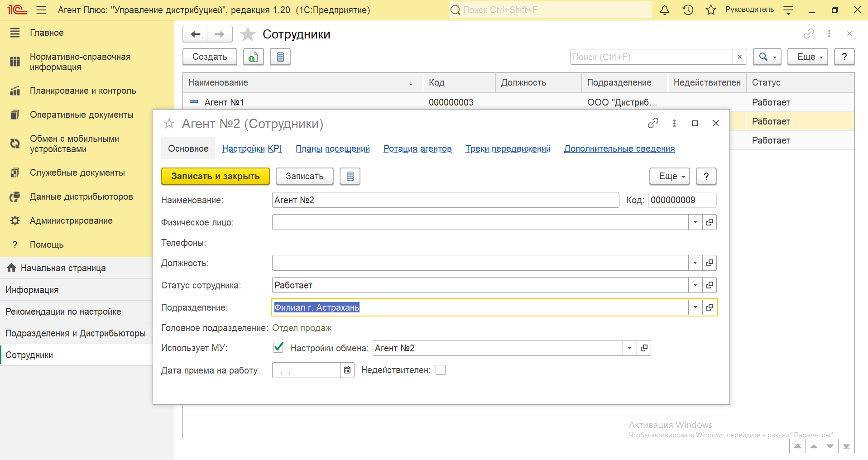Open Администрирование section
The height and width of the screenshot is (460, 868).
pos(71,220)
